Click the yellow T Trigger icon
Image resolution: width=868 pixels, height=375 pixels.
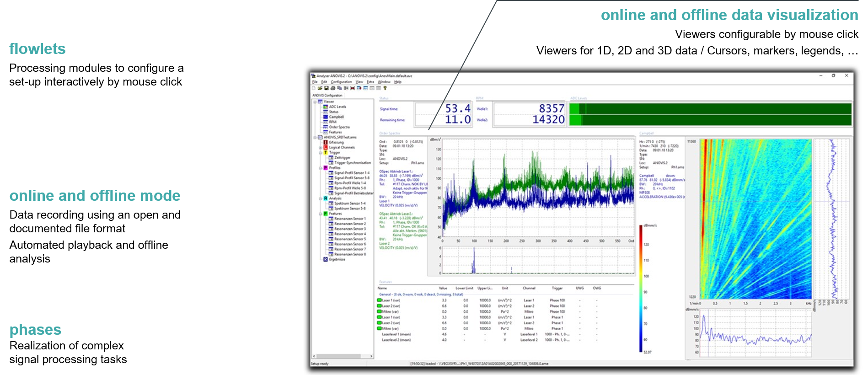(x=326, y=152)
